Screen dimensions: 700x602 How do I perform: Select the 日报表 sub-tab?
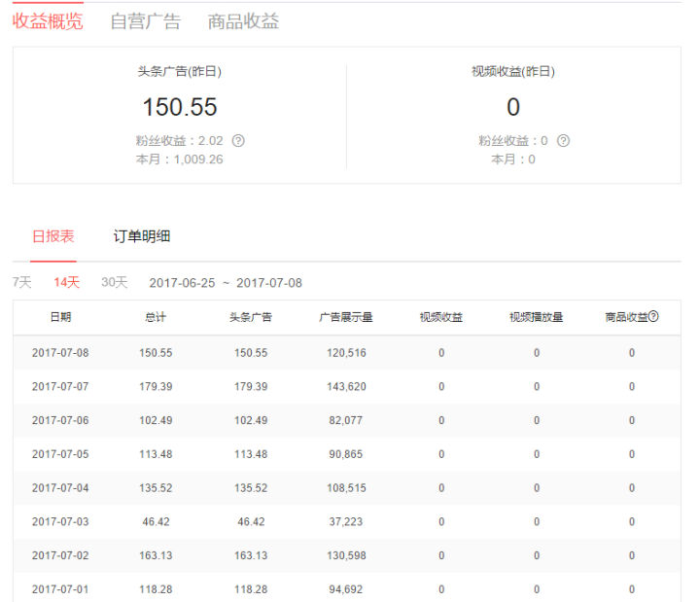pyautogui.click(x=53, y=236)
